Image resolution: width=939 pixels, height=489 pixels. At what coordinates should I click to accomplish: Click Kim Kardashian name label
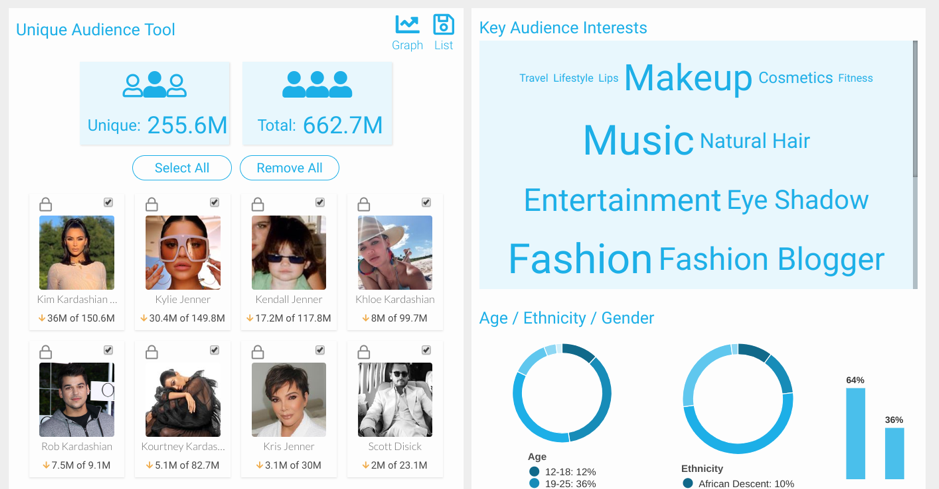coord(77,299)
